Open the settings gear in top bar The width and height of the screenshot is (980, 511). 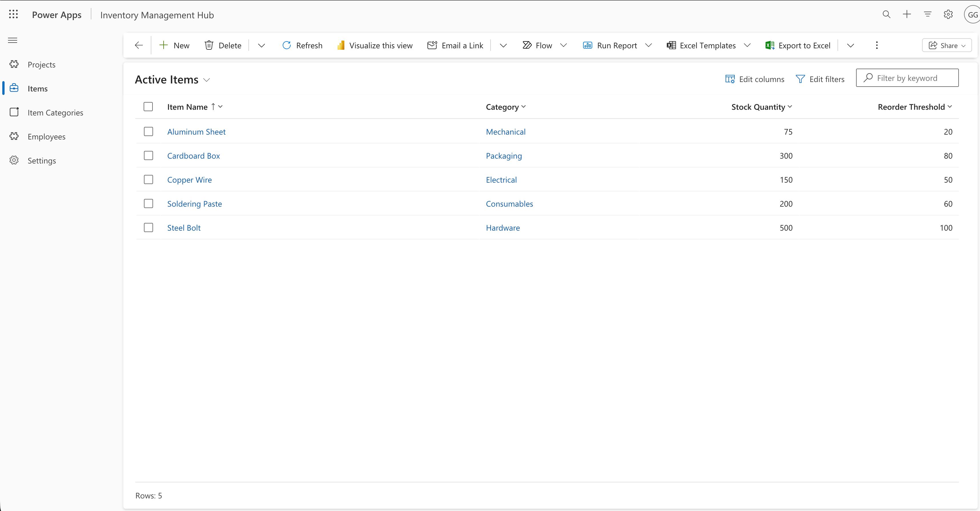(x=948, y=15)
